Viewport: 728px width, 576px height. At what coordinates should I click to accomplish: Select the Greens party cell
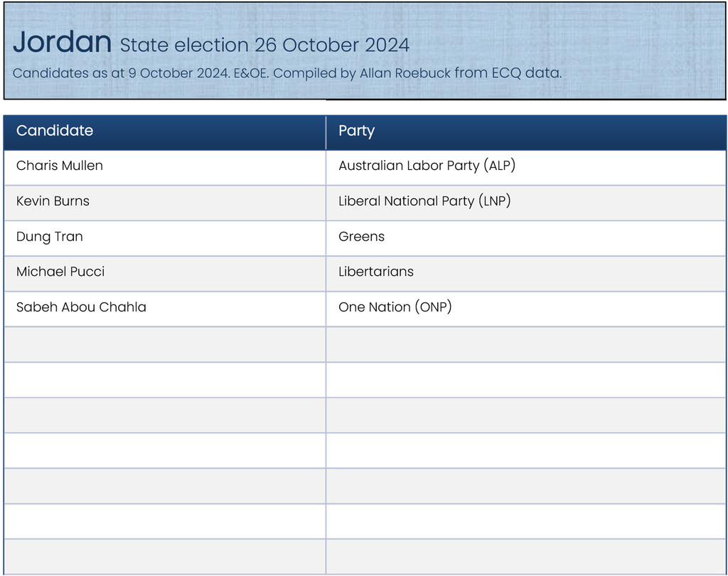click(x=361, y=237)
